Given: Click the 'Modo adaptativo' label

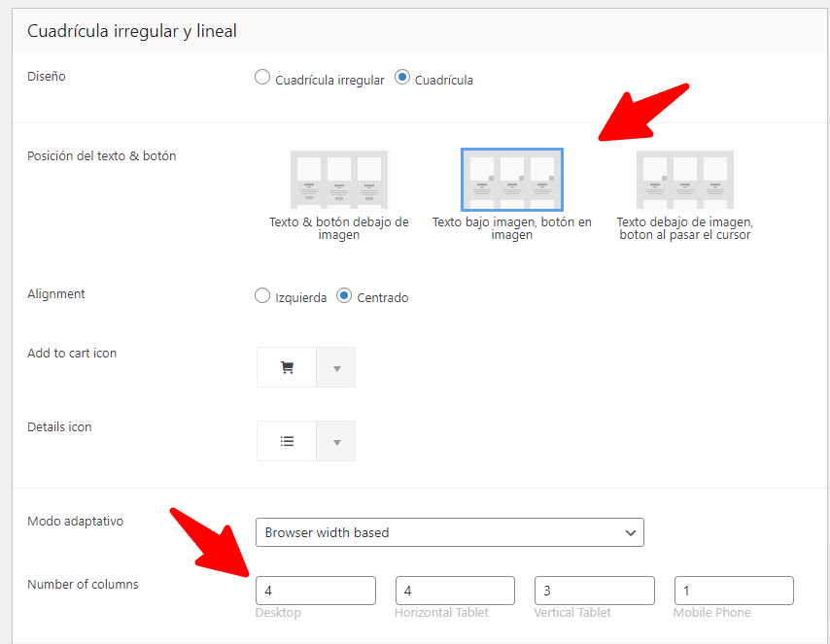Looking at the screenshot, I should coord(75,522).
